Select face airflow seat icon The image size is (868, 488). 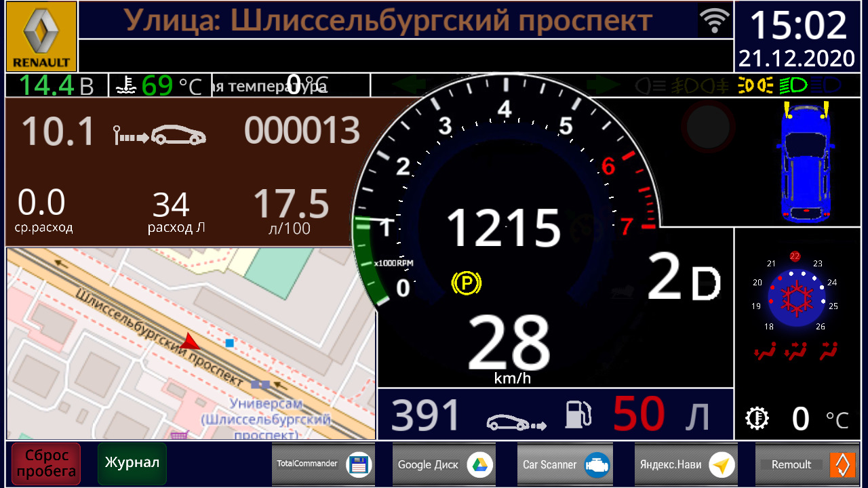pyautogui.click(x=828, y=351)
